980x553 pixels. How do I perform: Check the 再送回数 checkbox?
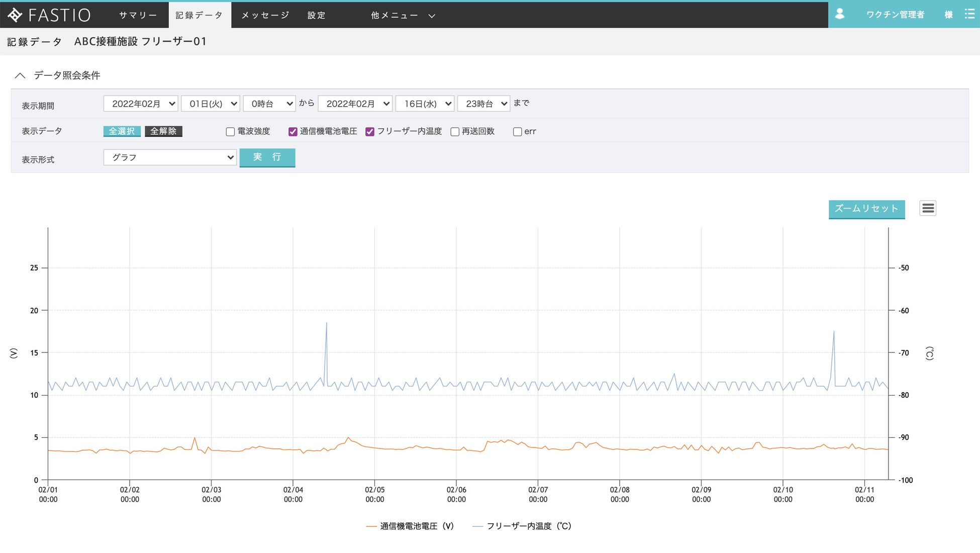tap(455, 132)
